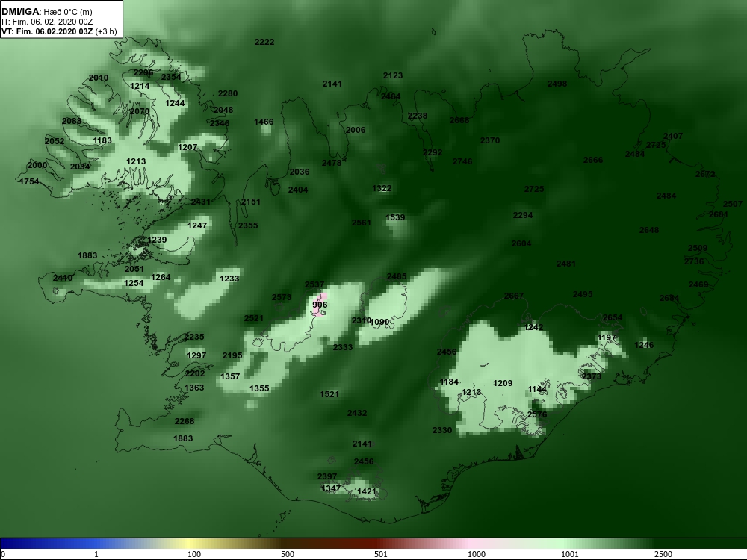The image size is (747, 560).
Task: Click the map value '2354'
Action: coord(171,77)
